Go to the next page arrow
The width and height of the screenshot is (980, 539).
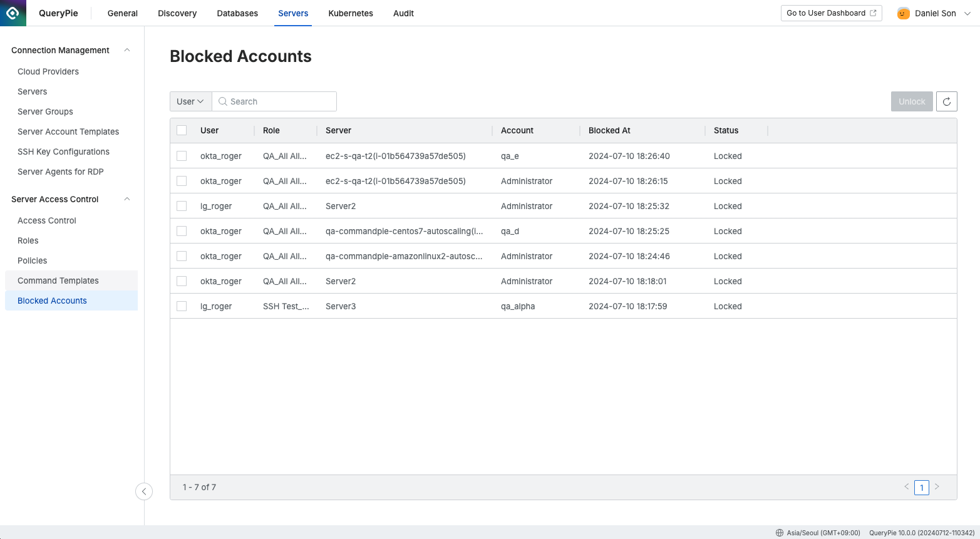point(937,486)
